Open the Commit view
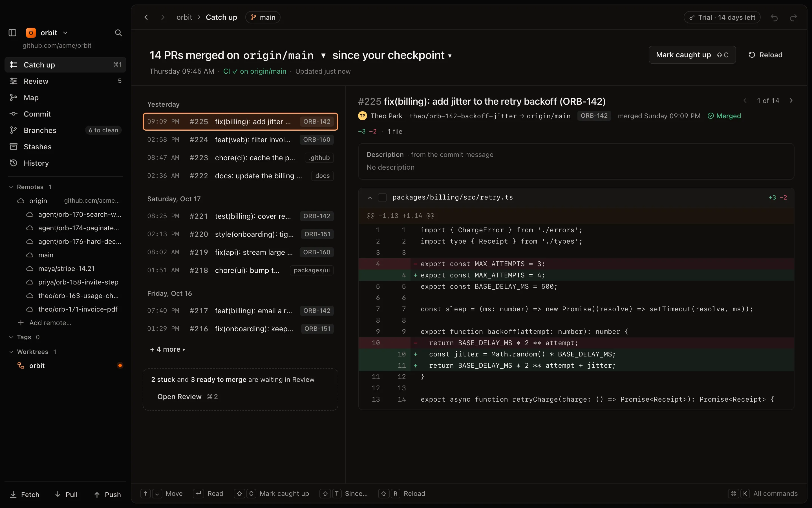The width and height of the screenshot is (812, 508). point(65,114)
